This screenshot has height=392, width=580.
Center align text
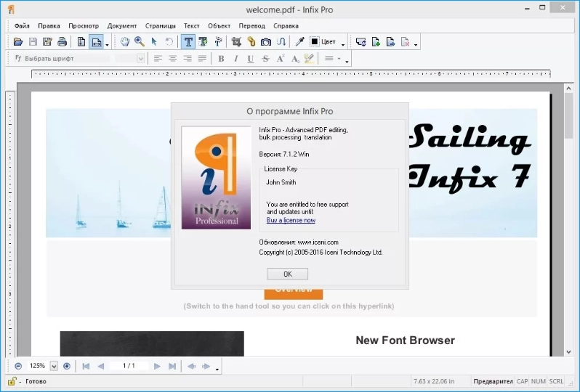click(x=173, y=58)
